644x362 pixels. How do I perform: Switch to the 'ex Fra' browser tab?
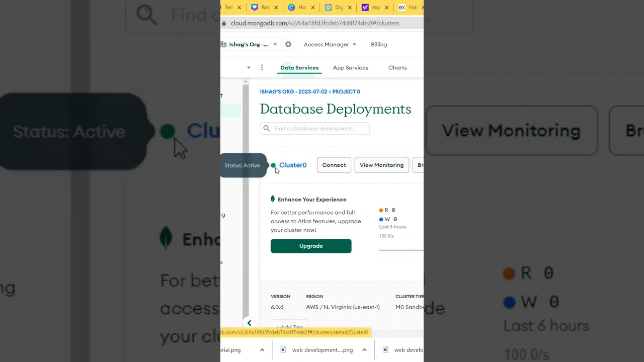[409, 8]
